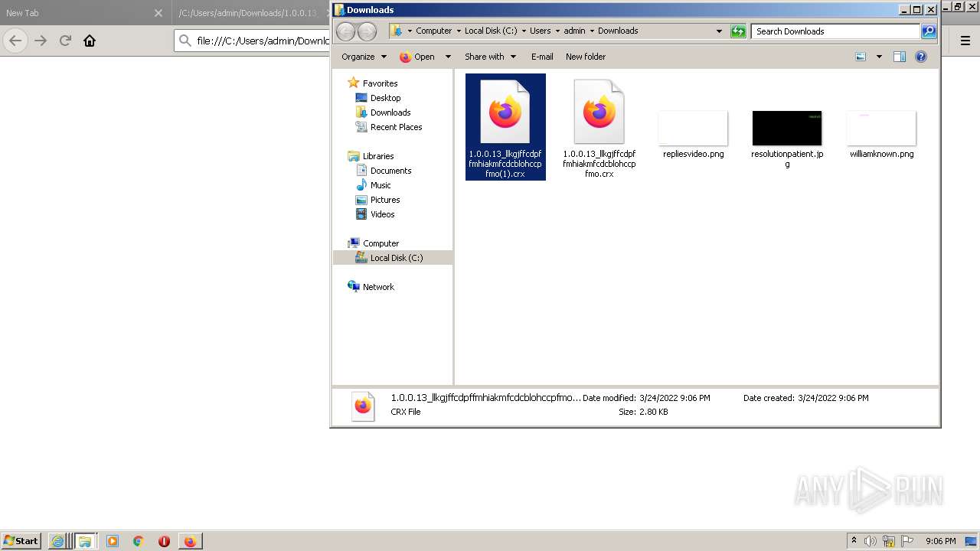Click the Firefox address bar URL field
This screenshot has height=551, width=980.
pyautogui.click(x=263, y=41)
